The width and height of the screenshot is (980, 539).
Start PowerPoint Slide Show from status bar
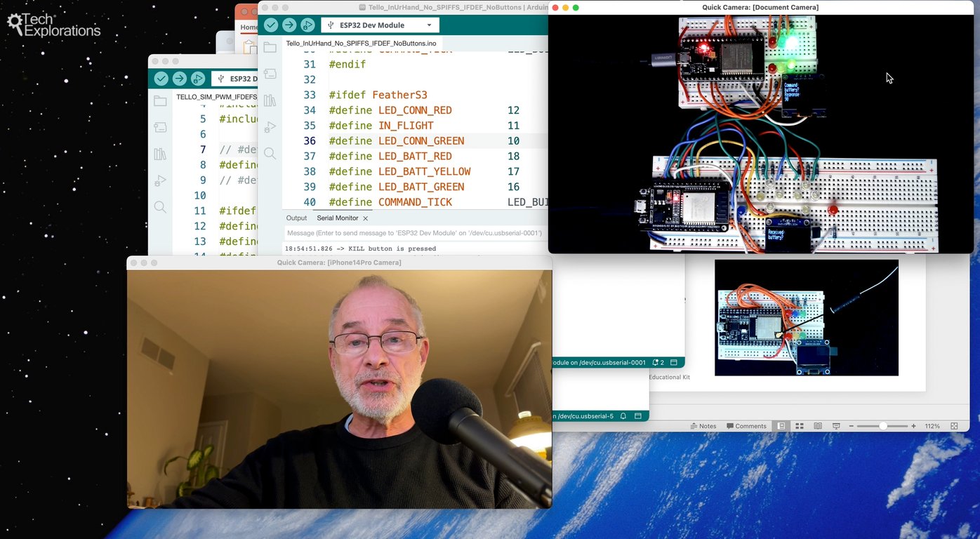click(836, 426)
